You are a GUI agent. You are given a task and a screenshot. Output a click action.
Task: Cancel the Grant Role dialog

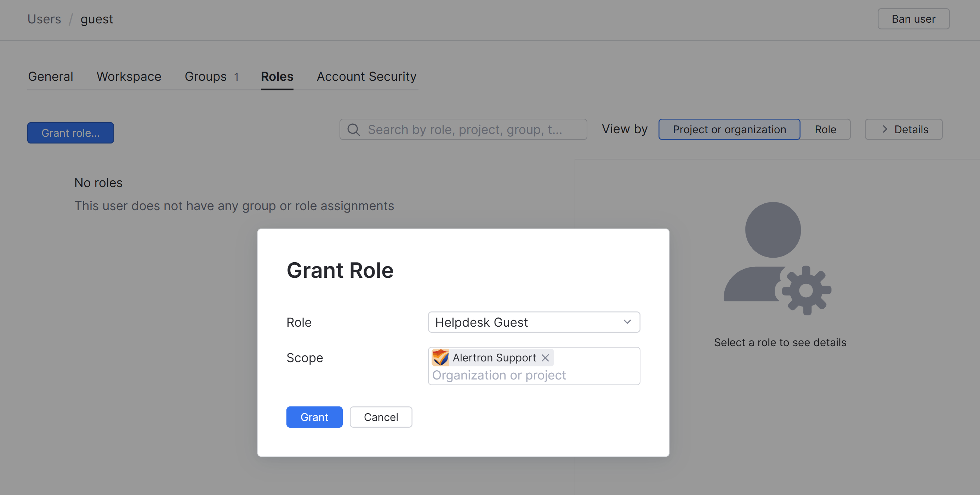click(x=381, y=417)
